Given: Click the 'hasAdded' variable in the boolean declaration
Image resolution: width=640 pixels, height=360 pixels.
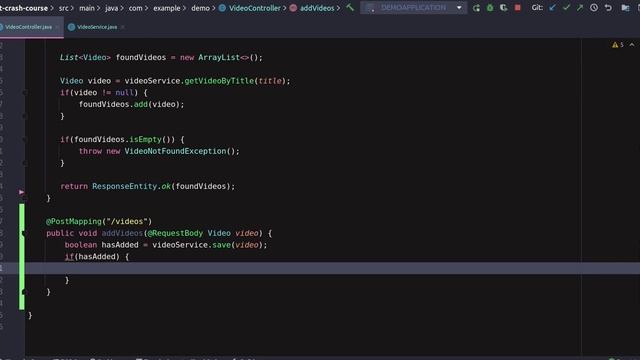Looking at the screenshot, I should [x=120, y=245].
